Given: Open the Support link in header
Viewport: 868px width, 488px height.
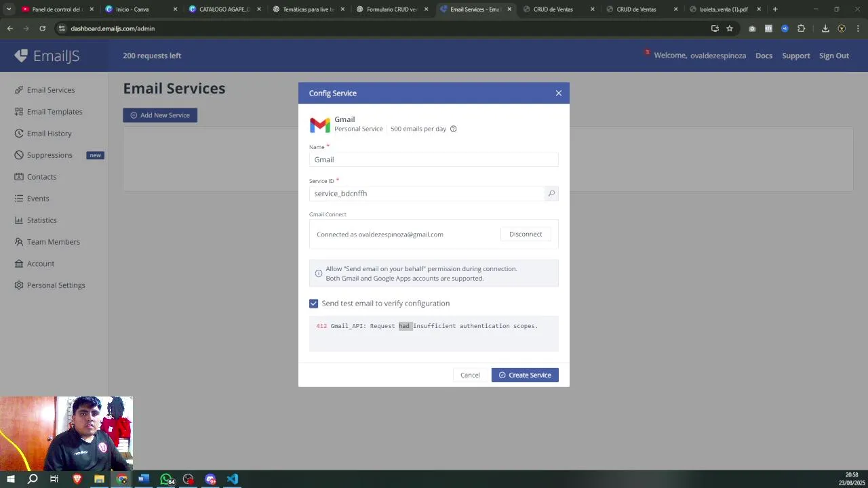Looking at the screenshot, I should [x=796, y=56].
